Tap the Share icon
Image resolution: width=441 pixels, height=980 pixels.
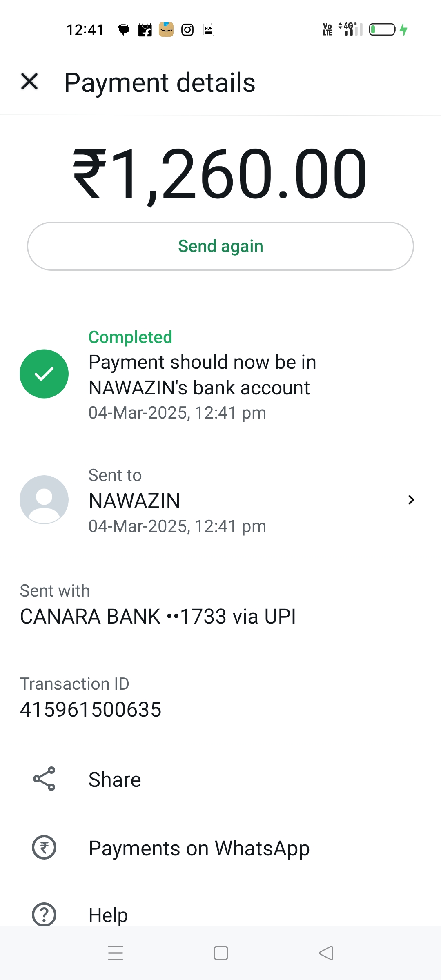click(x=44, y=779)
